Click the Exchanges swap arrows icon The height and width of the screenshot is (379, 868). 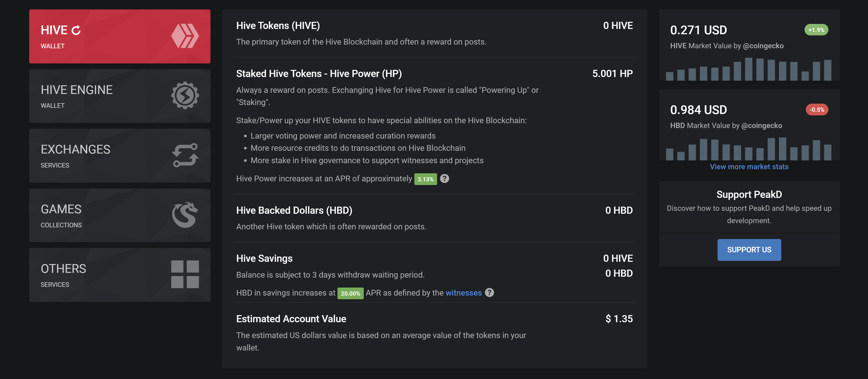click(x=185, y=155)
